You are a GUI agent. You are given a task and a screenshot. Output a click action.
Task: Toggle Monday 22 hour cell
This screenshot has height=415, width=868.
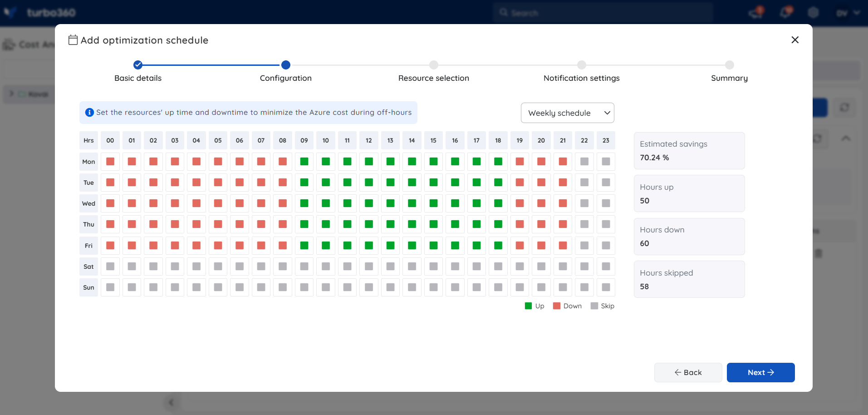coord(584,162)
